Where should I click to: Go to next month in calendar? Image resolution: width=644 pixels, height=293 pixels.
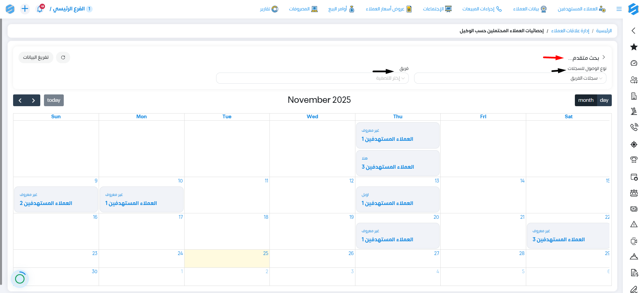[33, 100]
